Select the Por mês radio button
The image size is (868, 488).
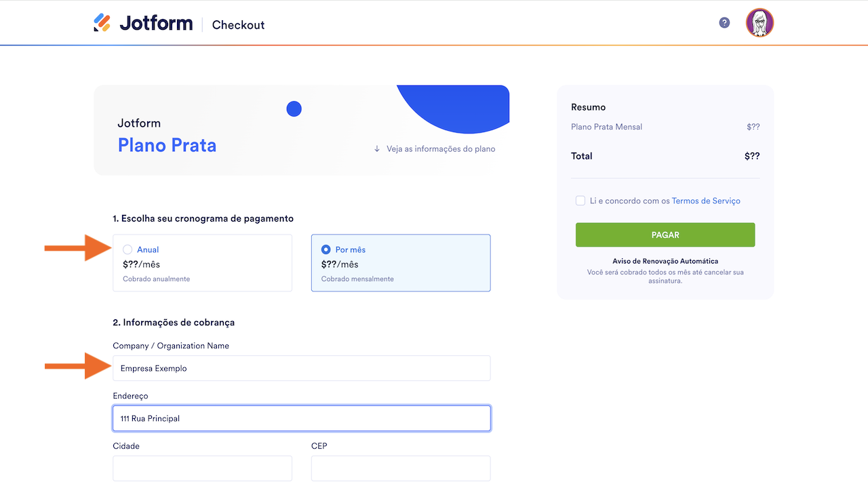pos(326,249)
